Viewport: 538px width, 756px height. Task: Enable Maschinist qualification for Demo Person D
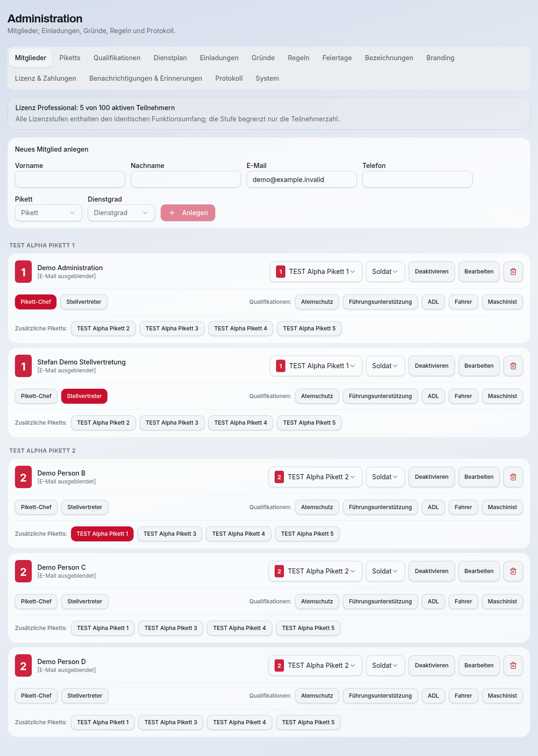pyautogui.click(x=503, y=696)
